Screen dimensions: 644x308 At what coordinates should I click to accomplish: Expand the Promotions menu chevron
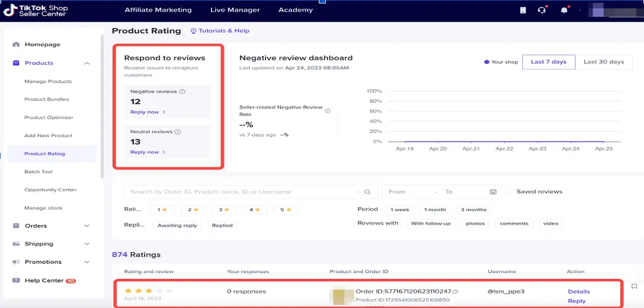click(87, 262)
